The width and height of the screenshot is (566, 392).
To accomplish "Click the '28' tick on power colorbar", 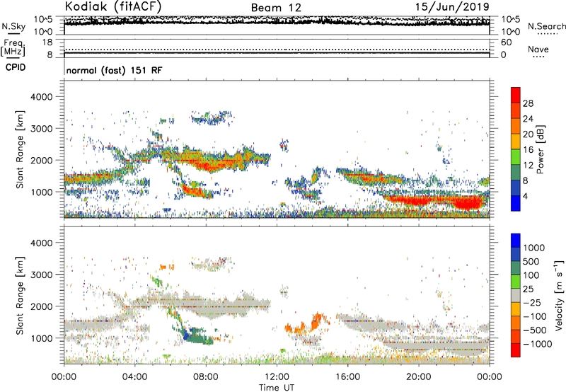I will (x=528, y=103).
